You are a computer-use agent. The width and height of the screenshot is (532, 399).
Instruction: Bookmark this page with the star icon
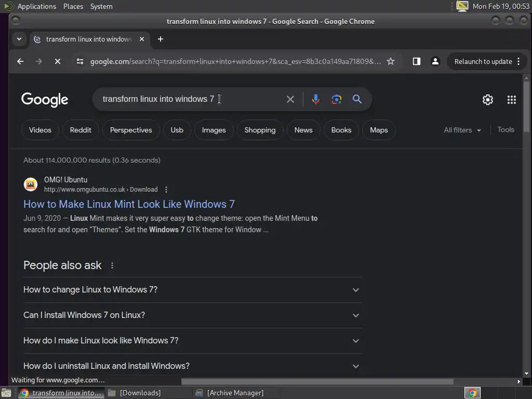[x=391, y=61]
